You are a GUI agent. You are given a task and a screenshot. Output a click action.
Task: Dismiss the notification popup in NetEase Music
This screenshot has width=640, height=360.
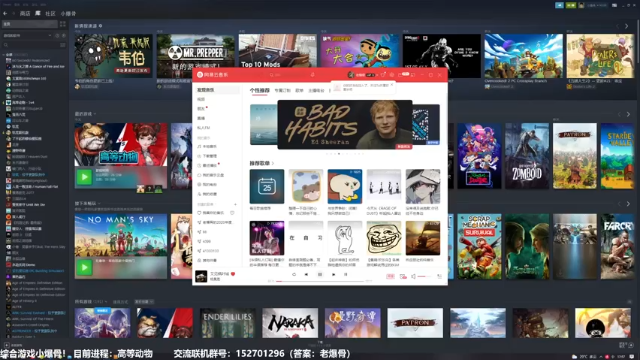(392, 84)
